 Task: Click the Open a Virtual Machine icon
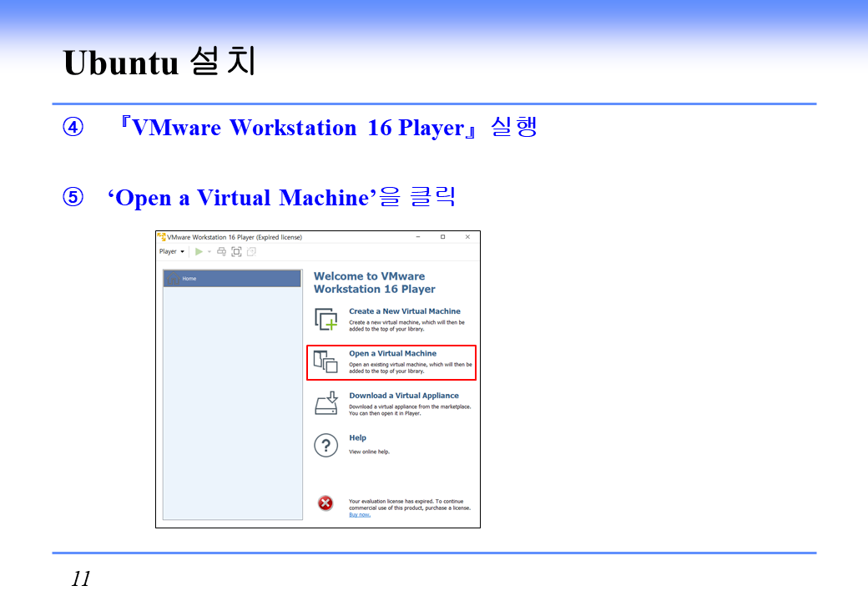click(325, 361)
